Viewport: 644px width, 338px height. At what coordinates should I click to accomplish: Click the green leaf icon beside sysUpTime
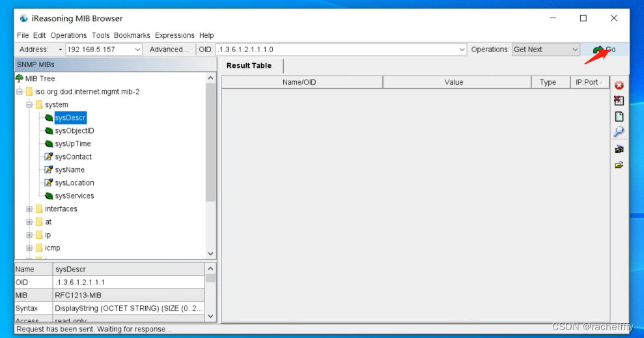click(x=49, y=144)
